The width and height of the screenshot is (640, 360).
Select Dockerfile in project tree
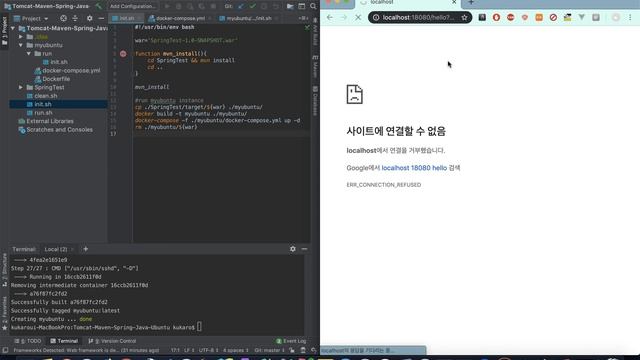pyautogui.click(x=52, y=79)
